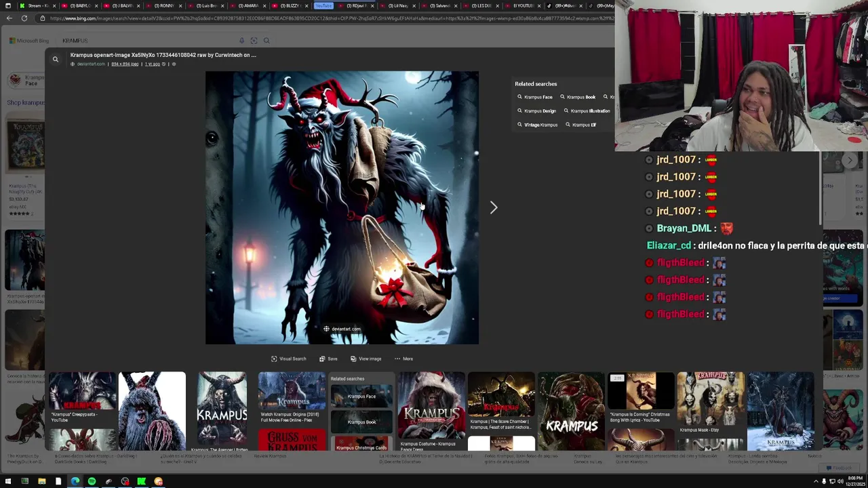This screenshot has width=868, height=488.
Task: Open the Krampus furry monster white-background thumbnail
Action: pyautogui.click(x=152, y=411)
